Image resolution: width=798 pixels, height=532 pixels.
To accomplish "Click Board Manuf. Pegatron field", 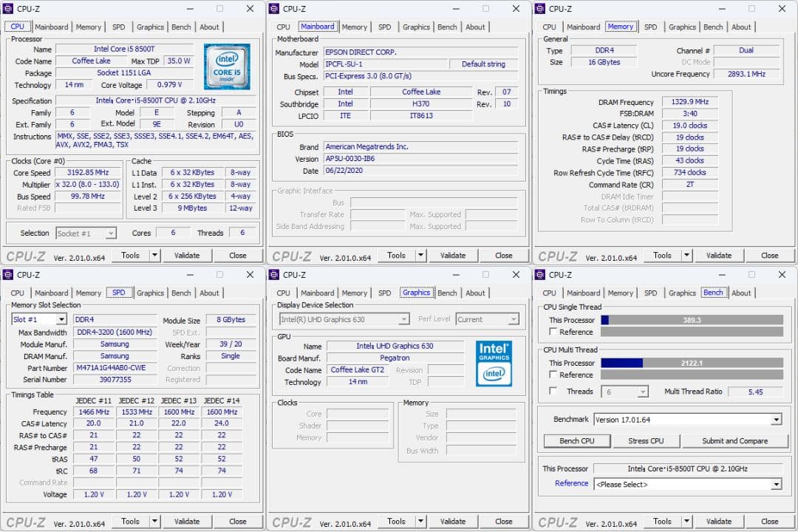I will tap(395, 358).
